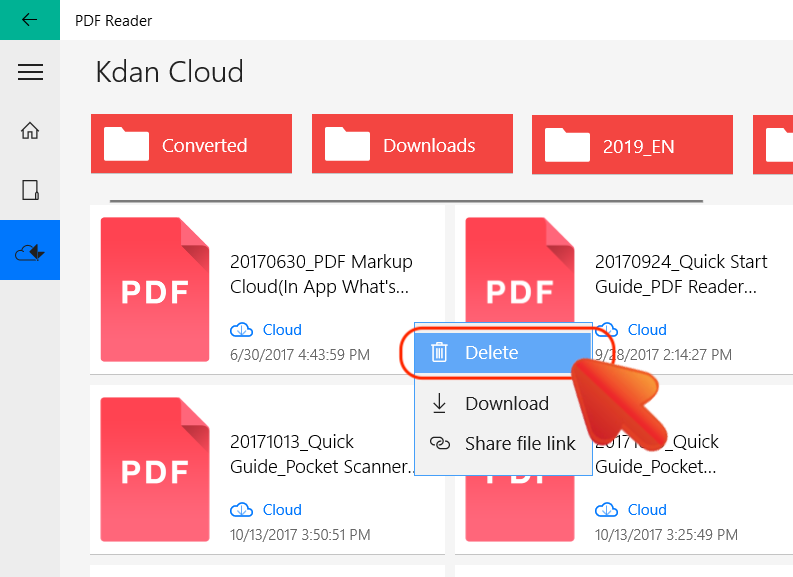This screenshot has height=577, width=793.
Task: Click the Downloads folder icon
Action: pos(347,144)
